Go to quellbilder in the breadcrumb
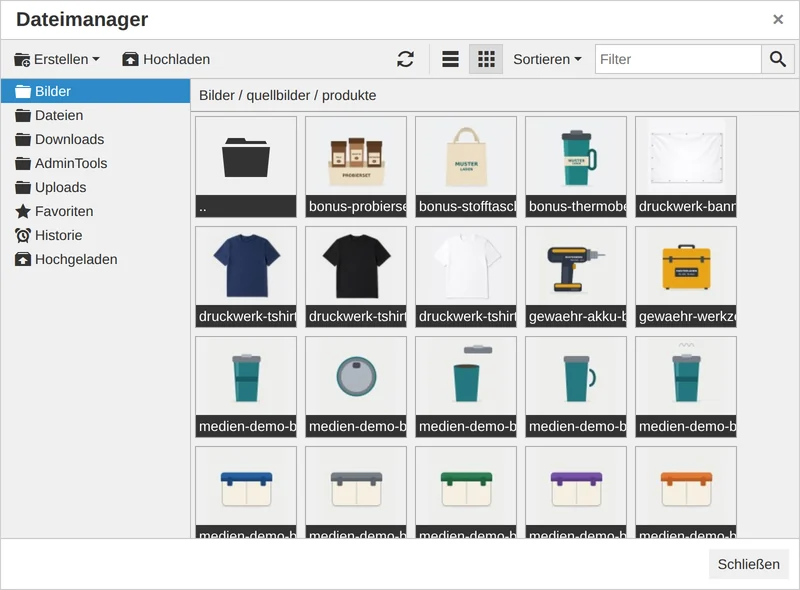The height and width of the screenshot is (590, 800). pos(278,95)
